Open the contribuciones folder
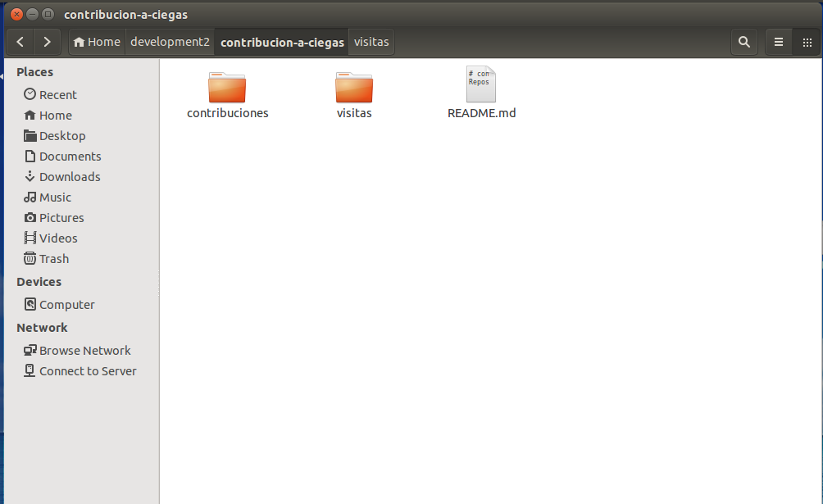 227,88
